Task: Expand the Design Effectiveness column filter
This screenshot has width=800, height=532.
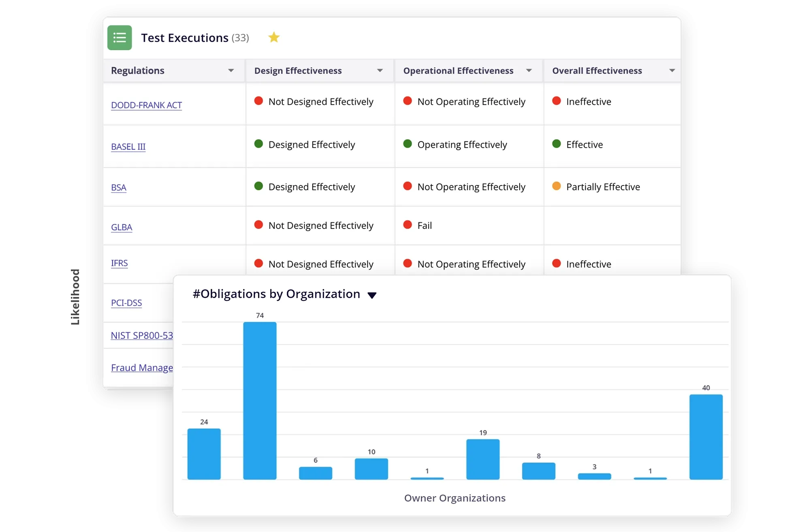Action: tap(380, 71)
